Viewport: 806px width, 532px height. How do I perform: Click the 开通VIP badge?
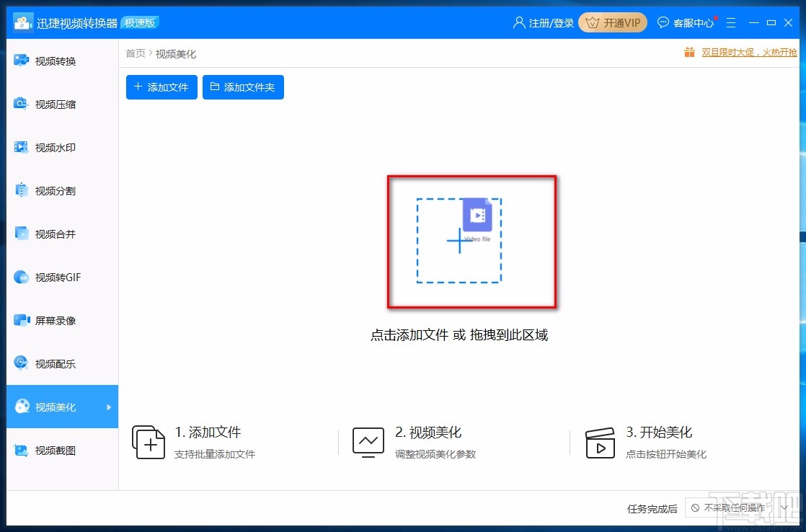612,22
